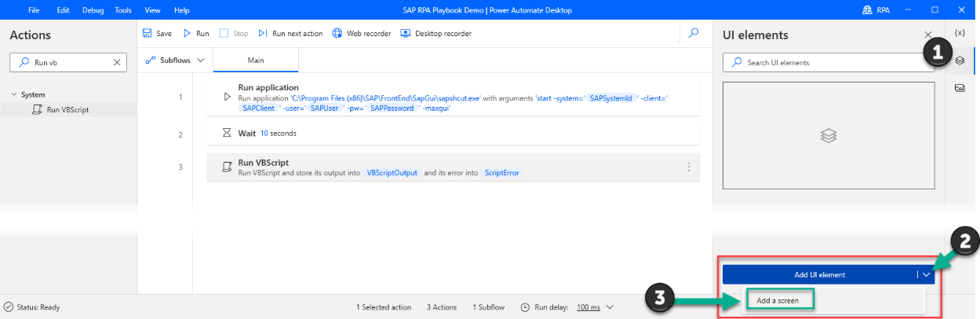
Task: Select the Run VBScript flow action
Action: [x=453, y=167]
